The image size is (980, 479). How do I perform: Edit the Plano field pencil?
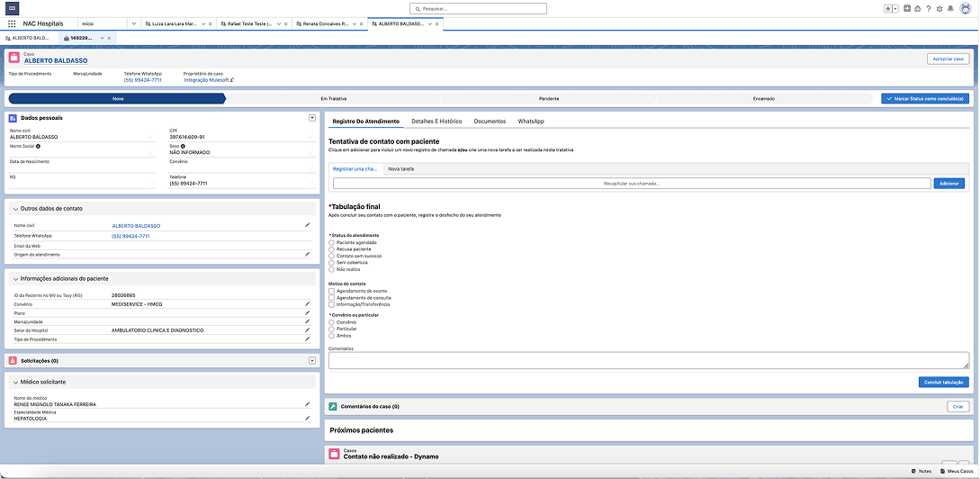click(x=307, y=312)
